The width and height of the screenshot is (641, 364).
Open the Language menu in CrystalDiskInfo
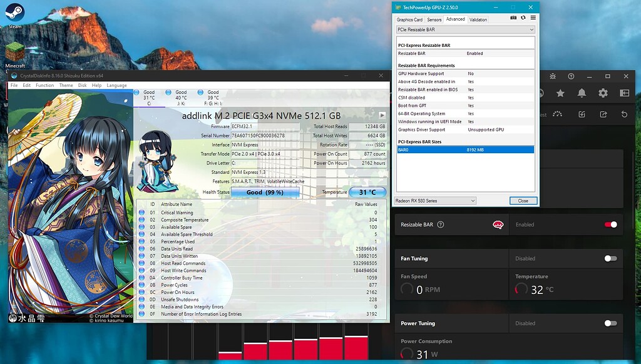116,86
